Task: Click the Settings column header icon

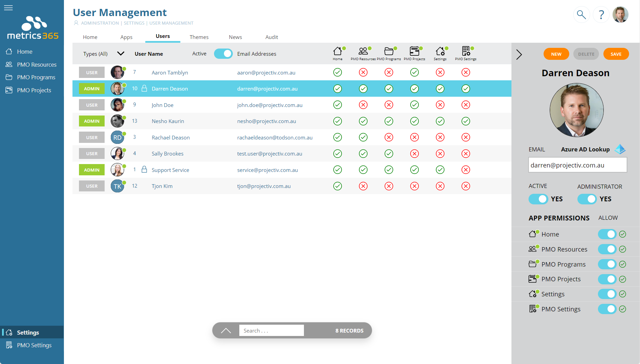Action: tap(440, 51)
